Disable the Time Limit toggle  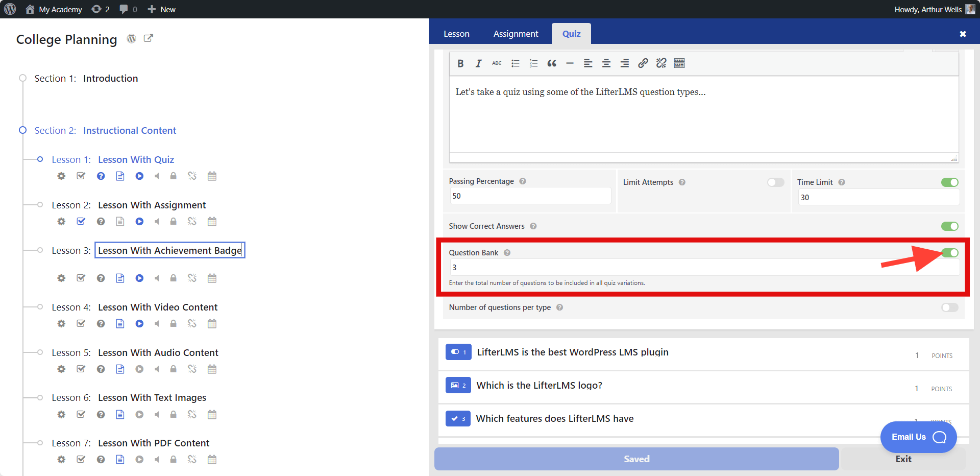(950, 182)
